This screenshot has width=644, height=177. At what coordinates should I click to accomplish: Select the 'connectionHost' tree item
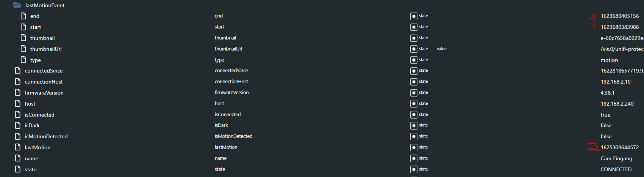44,82
